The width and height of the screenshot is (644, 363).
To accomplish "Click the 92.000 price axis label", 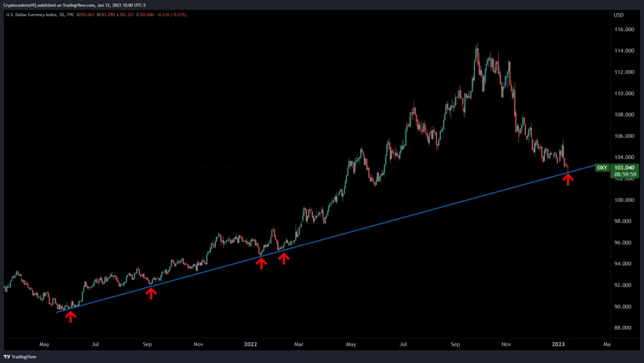I will (x=624, y=285).
